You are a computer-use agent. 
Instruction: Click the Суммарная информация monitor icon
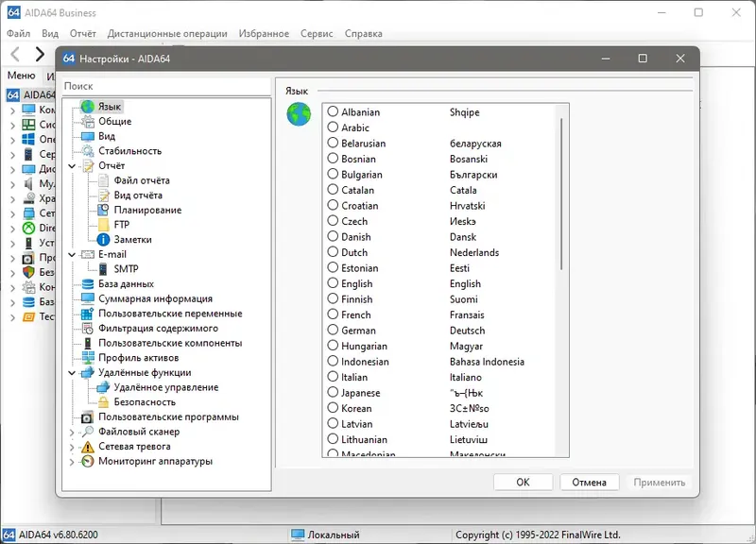click(87, 298)
